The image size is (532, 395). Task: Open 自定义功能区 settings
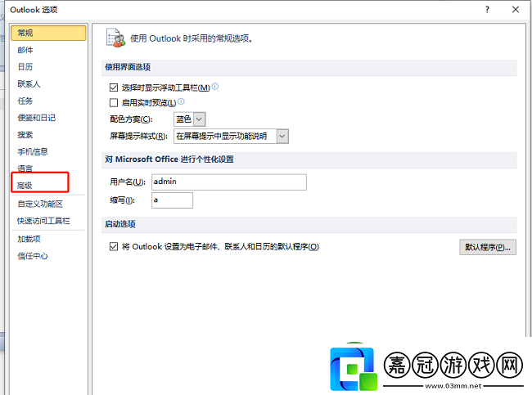coord(40,204)
